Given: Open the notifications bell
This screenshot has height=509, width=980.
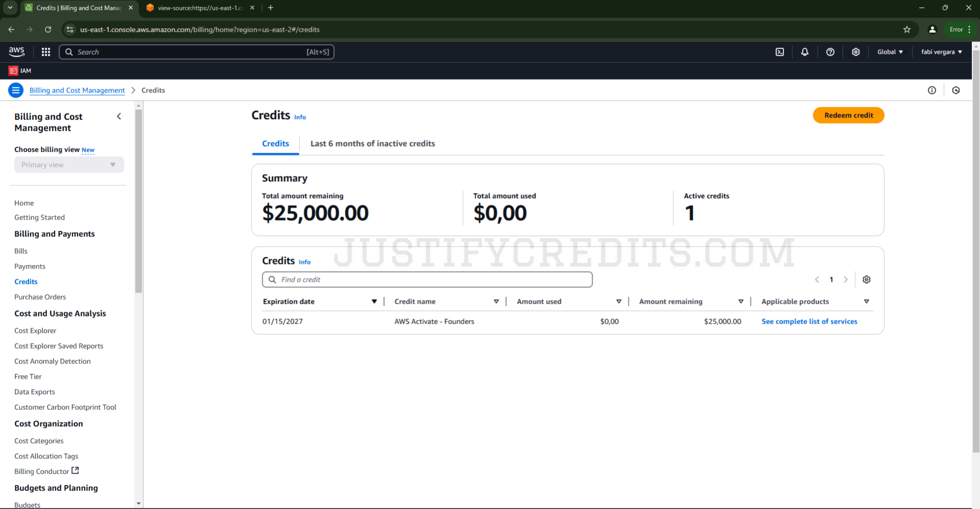Looking at the screenshot, I should [805, 52].
